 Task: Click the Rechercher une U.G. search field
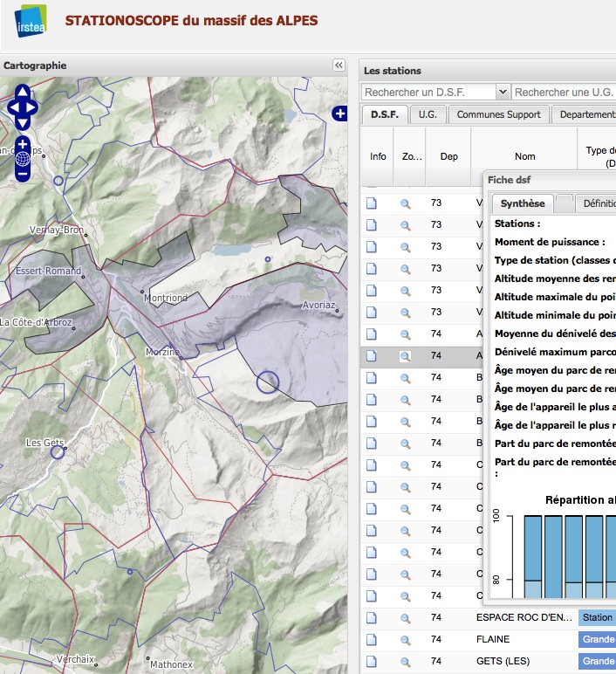[564, 93]
